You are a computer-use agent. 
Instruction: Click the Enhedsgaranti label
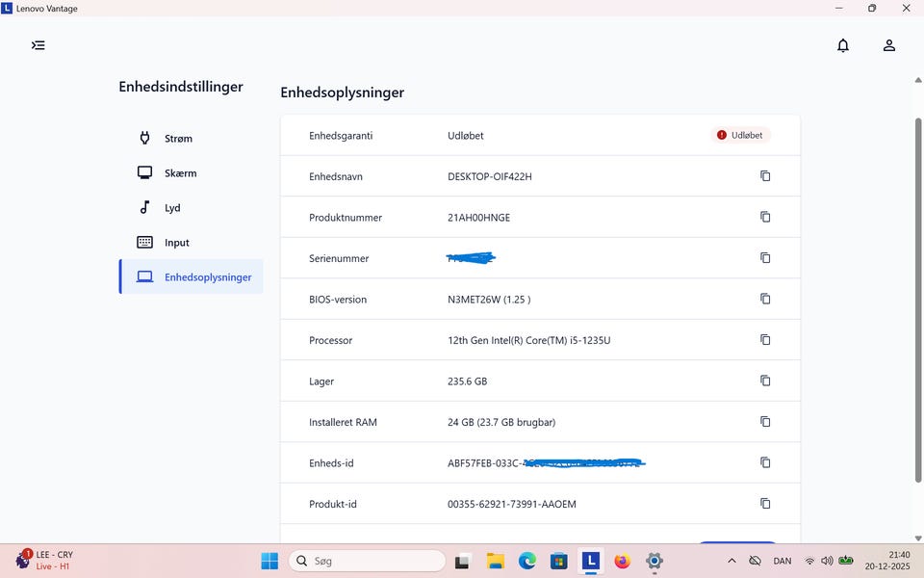pos(341,136)
